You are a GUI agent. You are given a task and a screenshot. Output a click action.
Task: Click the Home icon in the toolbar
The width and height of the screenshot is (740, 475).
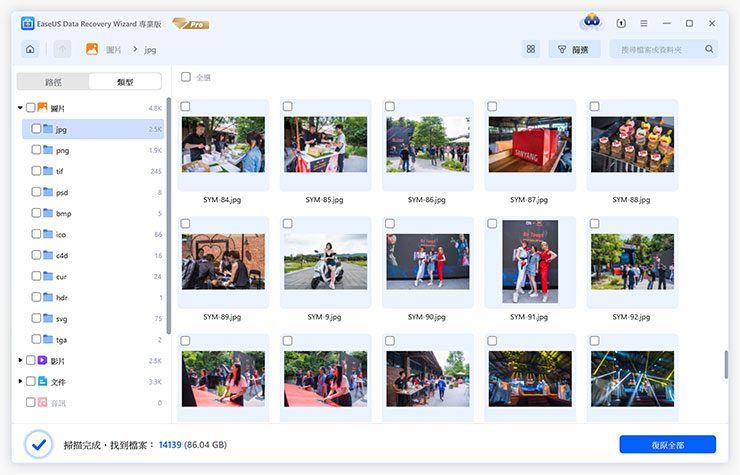pyautogui.click(x=30, y=49)
